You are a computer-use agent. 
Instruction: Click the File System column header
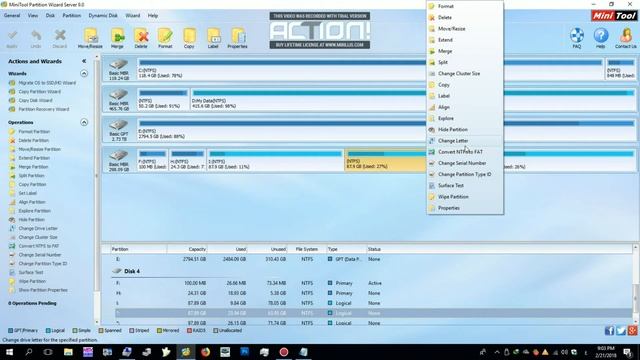[307, 249]
